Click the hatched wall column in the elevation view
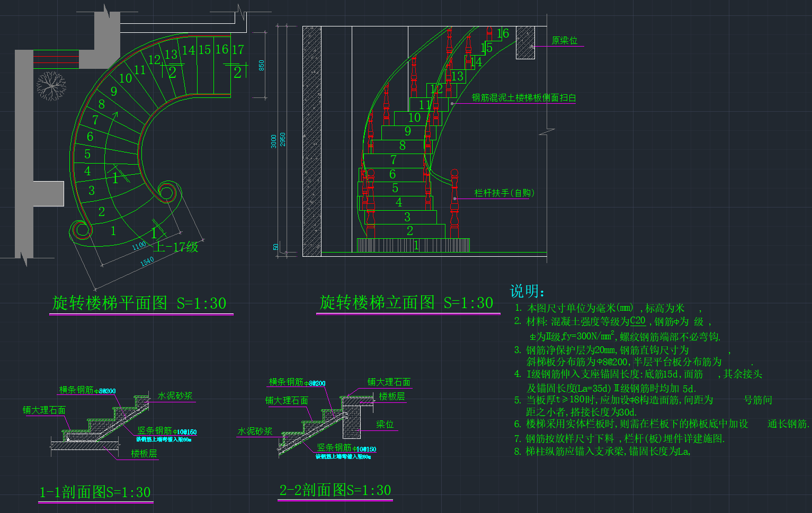Viewport: 812px width, 513px height. (311, 141)
